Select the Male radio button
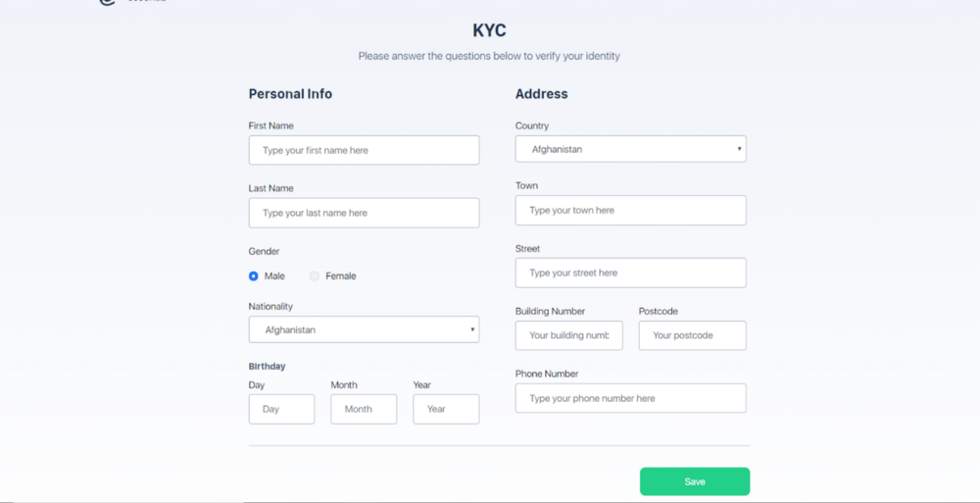Screen dimensions: 980x503 pos(253,276)
